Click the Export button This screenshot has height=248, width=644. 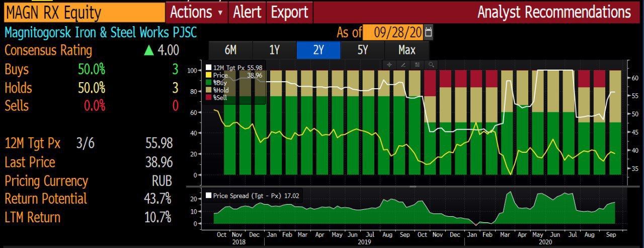coord(289,12)
